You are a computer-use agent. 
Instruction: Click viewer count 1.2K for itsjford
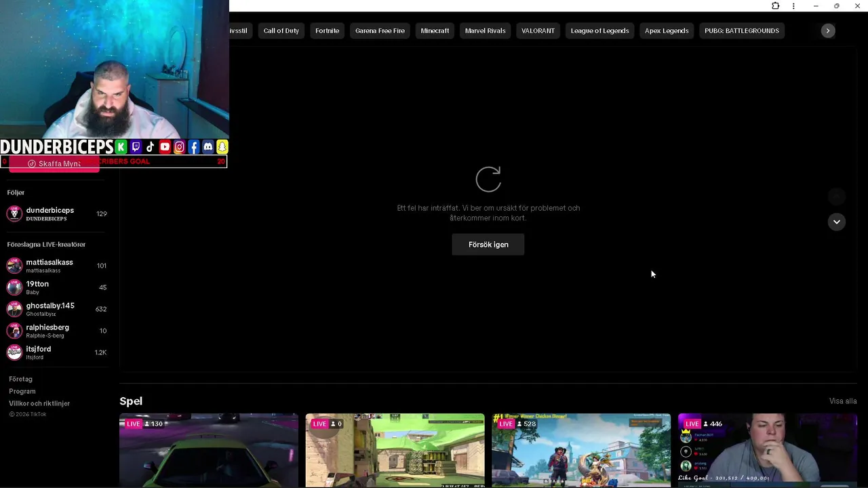[100, 352]
